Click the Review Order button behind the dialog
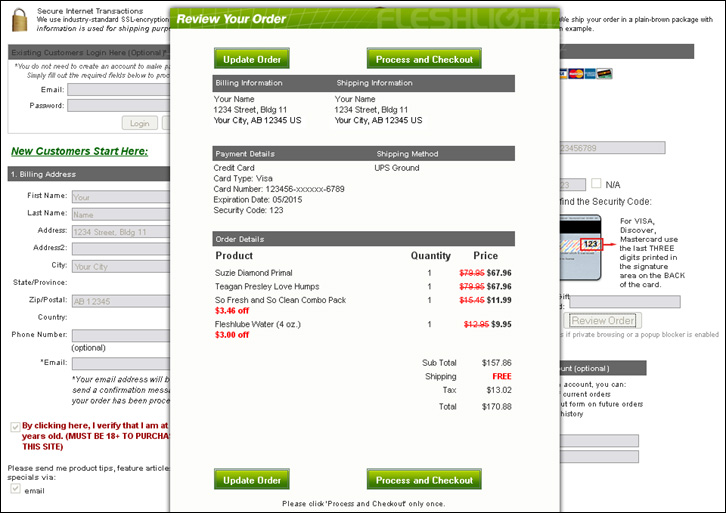 pyautogui.click(x=602, y=320)
